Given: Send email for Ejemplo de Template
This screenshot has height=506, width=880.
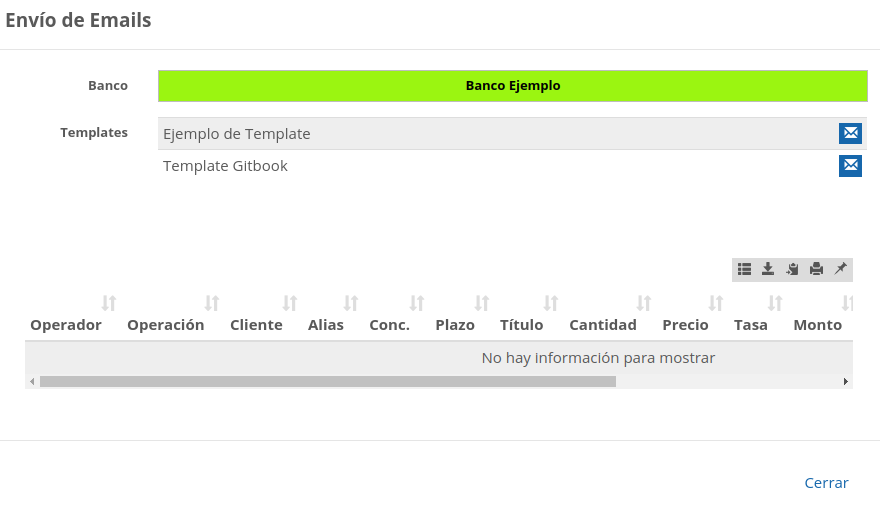Looking at the screenshot, I should 850,133.
